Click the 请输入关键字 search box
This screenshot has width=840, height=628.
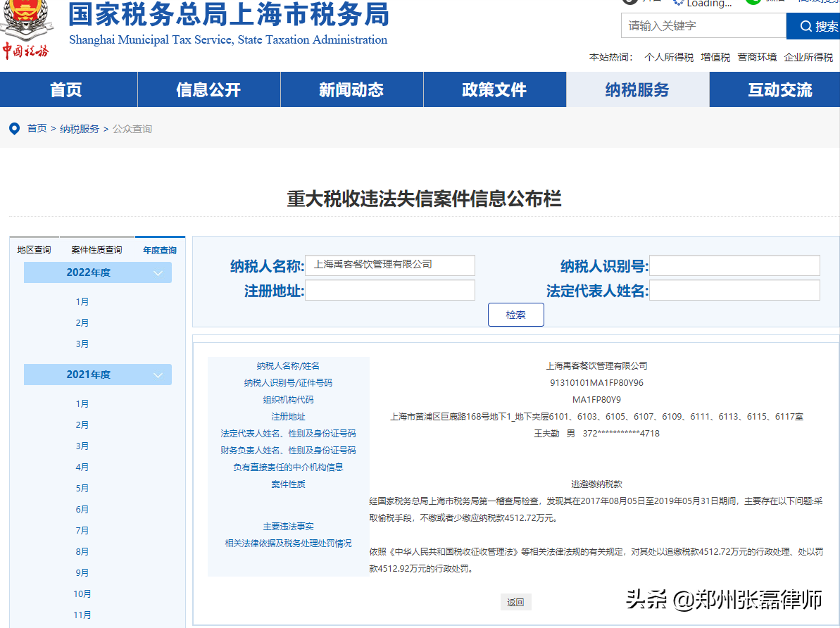coord(703,26)
